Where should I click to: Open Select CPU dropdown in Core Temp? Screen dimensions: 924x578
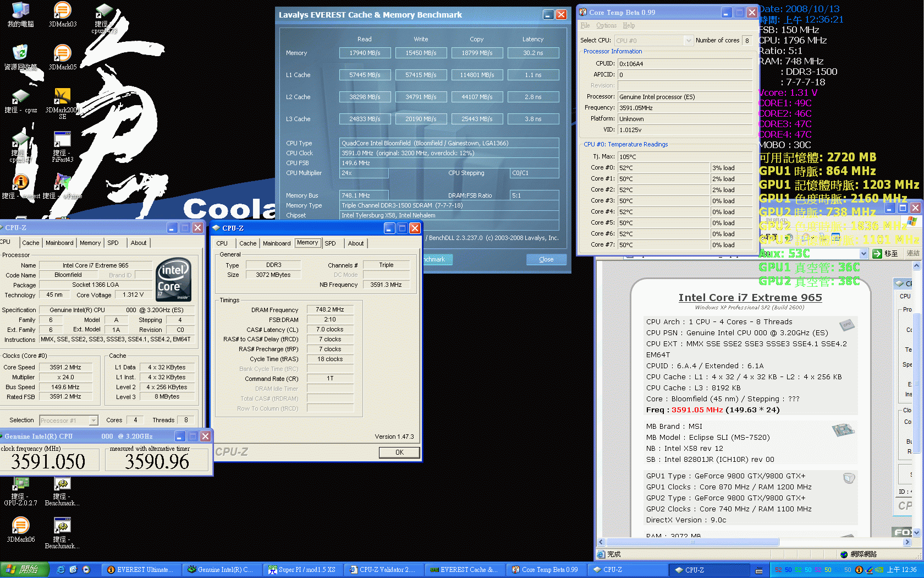tap(653, 40)
